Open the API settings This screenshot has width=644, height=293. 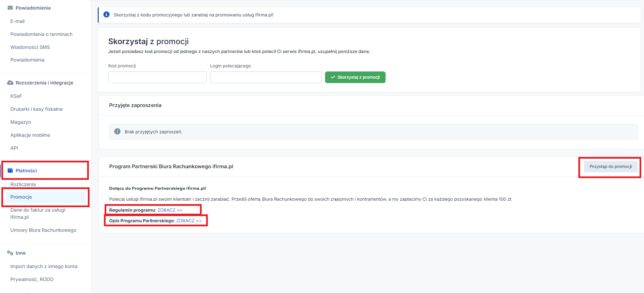pos(14,148)
